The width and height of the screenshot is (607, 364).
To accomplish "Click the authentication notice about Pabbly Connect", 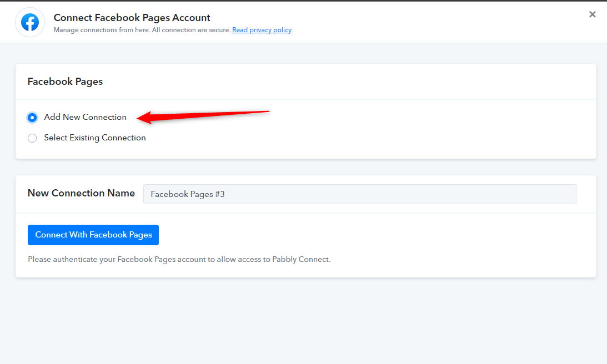I will (179, 259).
